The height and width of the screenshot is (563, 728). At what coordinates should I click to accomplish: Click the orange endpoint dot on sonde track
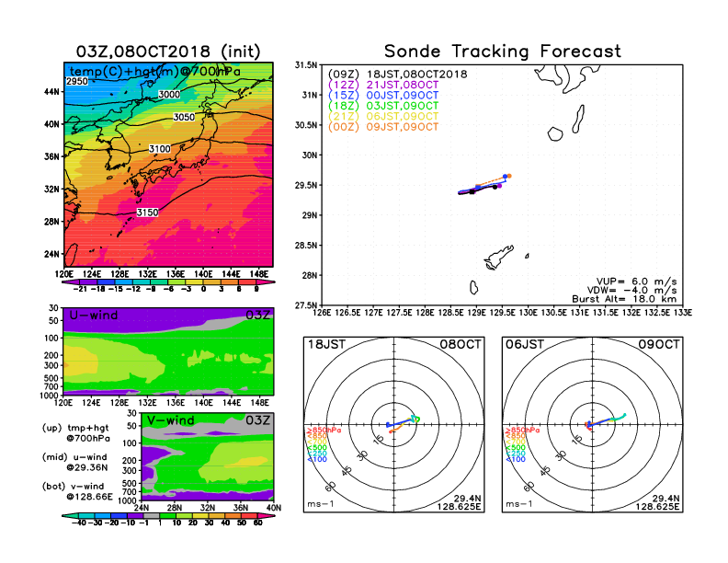point(509,176)
